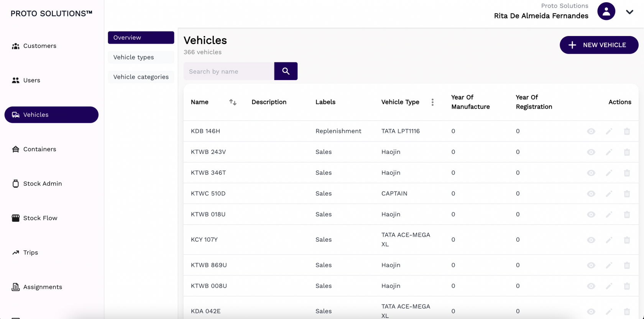This screenshot has width=644, height=319.
Task: Click the Description column header
Action: (x=269, y=102)
